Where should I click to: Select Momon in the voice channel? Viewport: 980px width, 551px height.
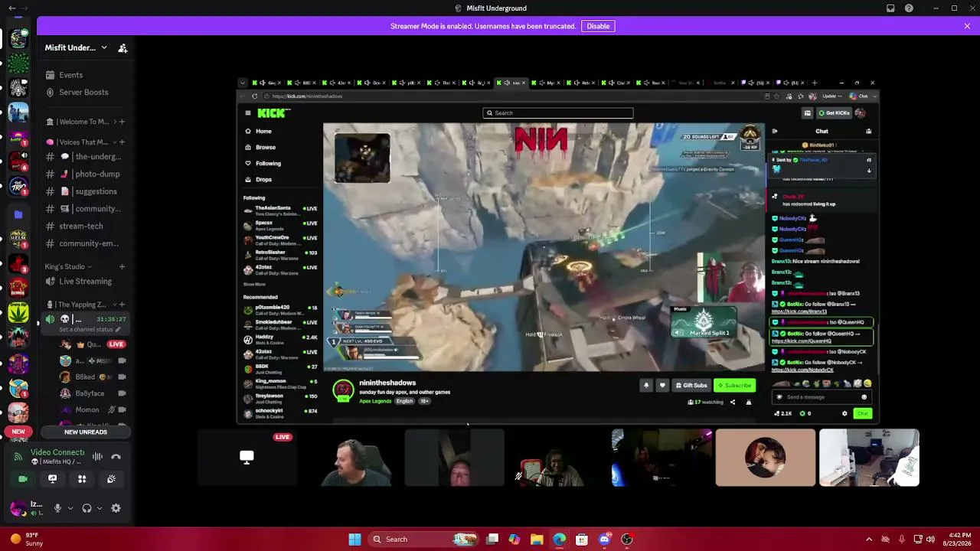(87, 410)
